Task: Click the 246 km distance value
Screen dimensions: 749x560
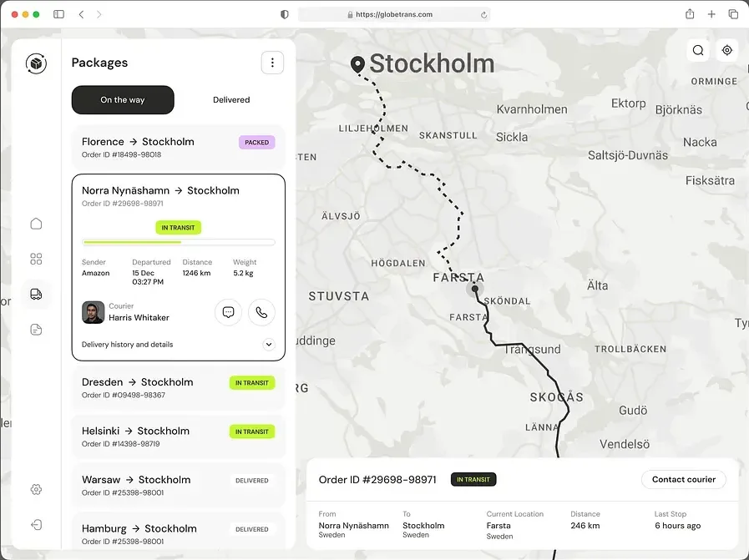Action: point(585,526)
